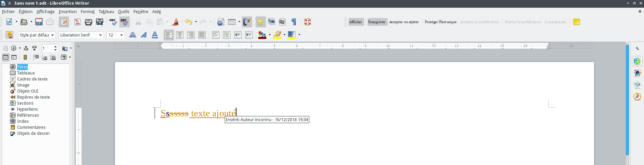Open the Undo history dropdown
Image resolution: width=644 pixels, height=165 pixels.
pyautogui.click(x=196, y=22)
